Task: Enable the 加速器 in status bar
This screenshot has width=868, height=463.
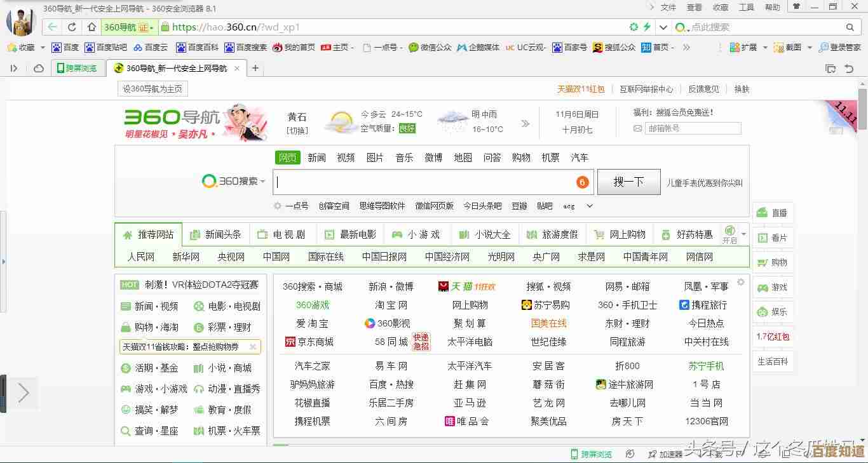Action: click(x=665, y=454)
